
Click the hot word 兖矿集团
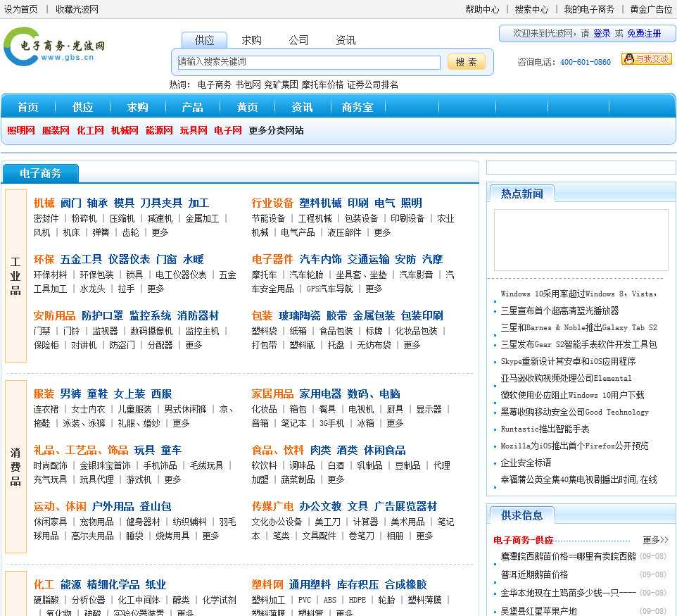click(x=281, y=84)
